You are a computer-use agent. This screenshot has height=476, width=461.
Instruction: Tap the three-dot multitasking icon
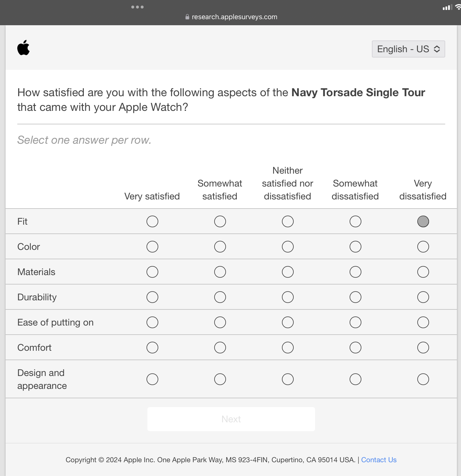[x=137, y=7]
